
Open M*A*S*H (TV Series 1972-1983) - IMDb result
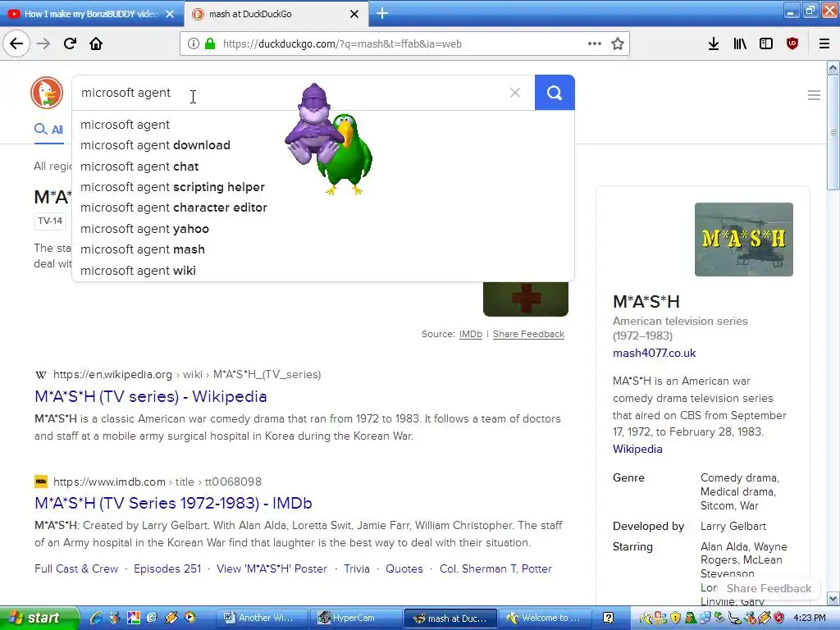pos(173,503)
